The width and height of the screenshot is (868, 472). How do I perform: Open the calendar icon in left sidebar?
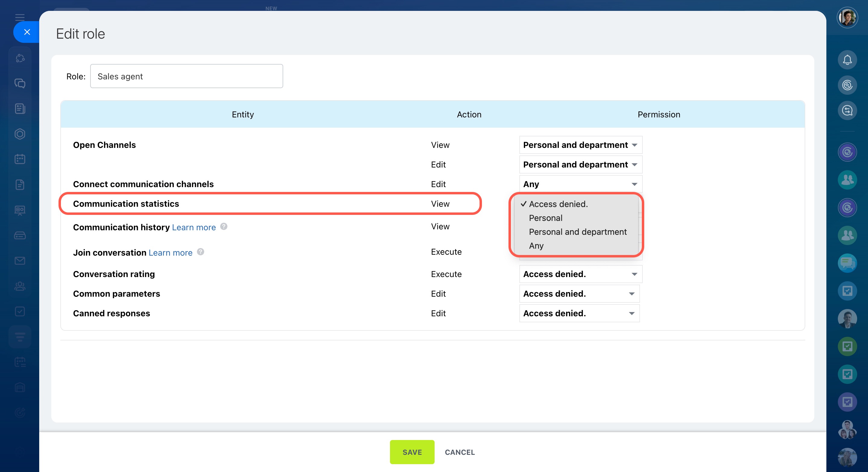click(x=20, y=159)
